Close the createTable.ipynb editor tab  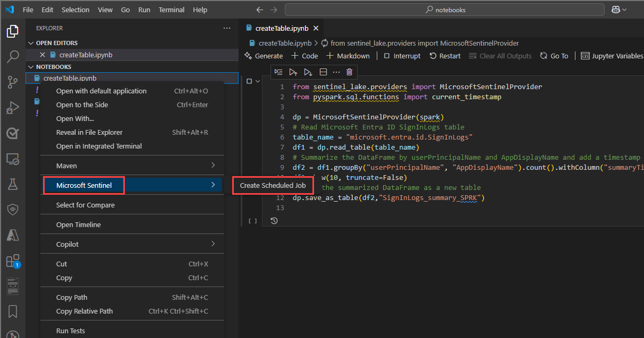(x=316, y=28)
